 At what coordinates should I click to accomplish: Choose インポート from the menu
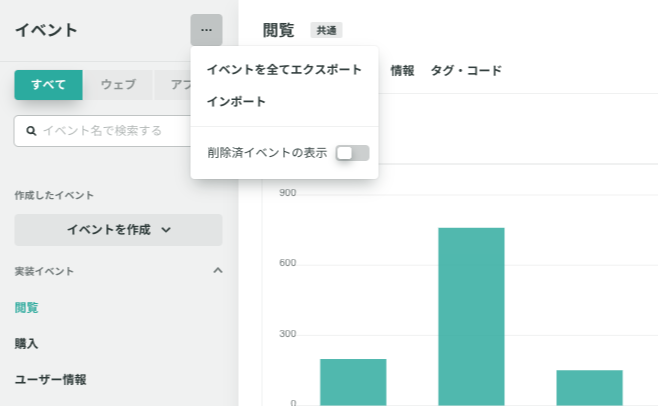point(236,101)
